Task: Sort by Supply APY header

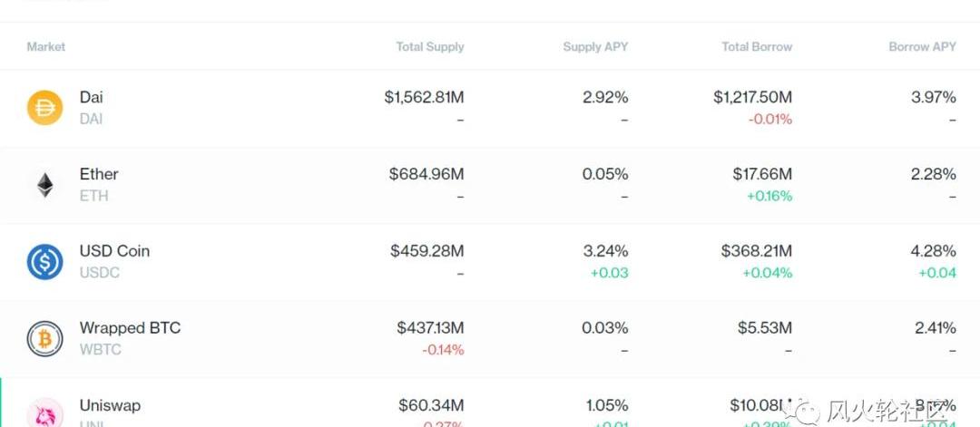Action: point(595,46)
